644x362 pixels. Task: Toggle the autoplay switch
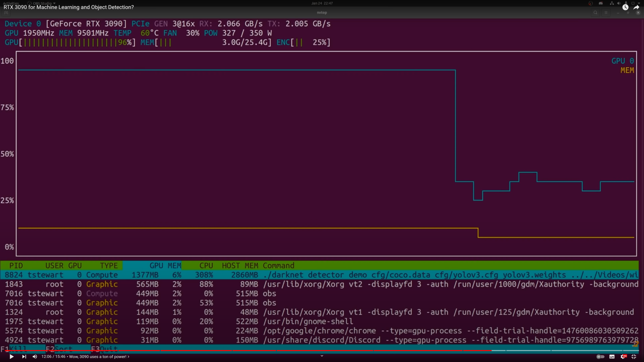tap(600, 357)
